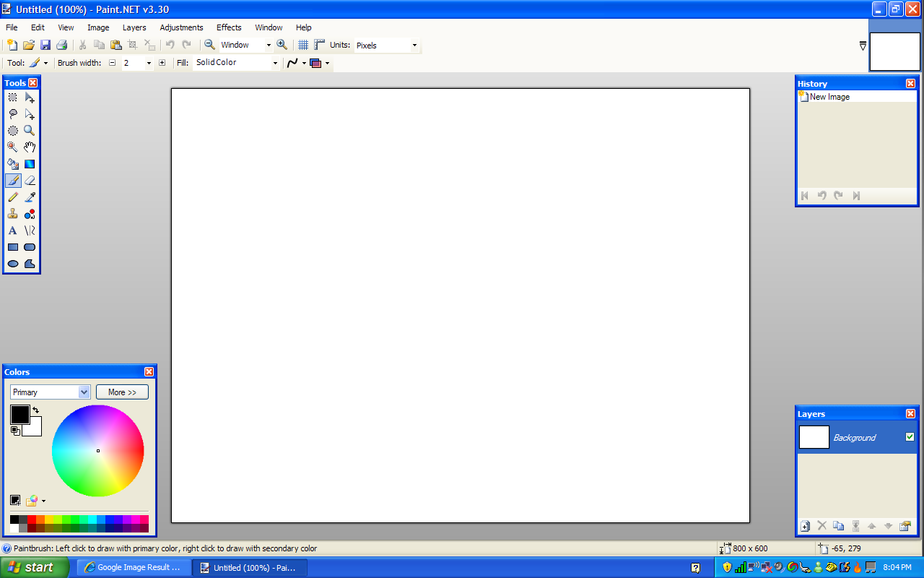Toggle the rulers display
Viewport: 924px width, 578px height.
320,45
